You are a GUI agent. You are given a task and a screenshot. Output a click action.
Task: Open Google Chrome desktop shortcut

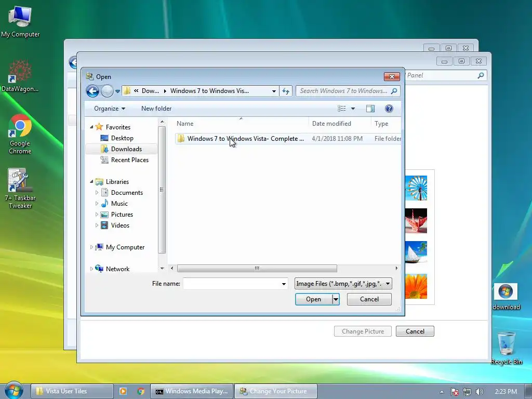[x=20, y=134]
